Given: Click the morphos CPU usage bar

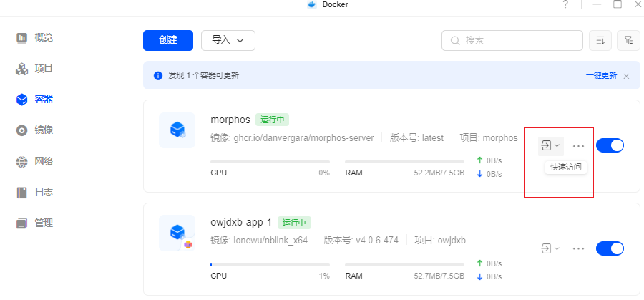Looking at the screenshot, I should coord(270,162).
